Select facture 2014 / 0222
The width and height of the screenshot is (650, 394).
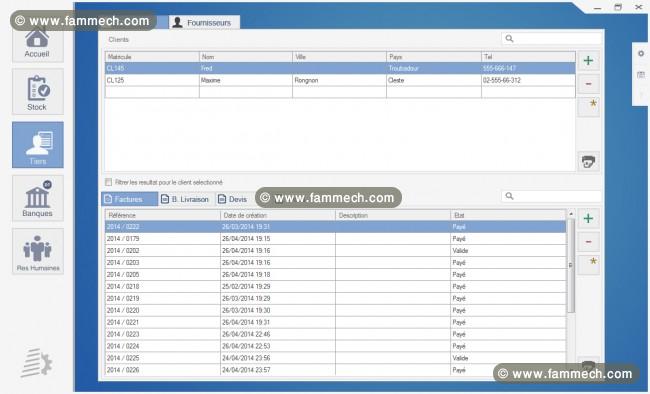click(335, 227)
